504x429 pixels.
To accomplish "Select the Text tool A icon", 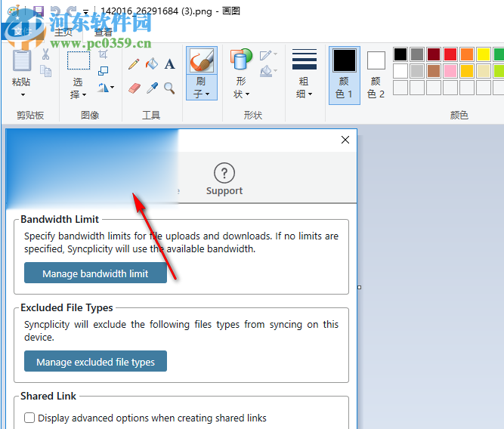I will click(x=170, y=64).
